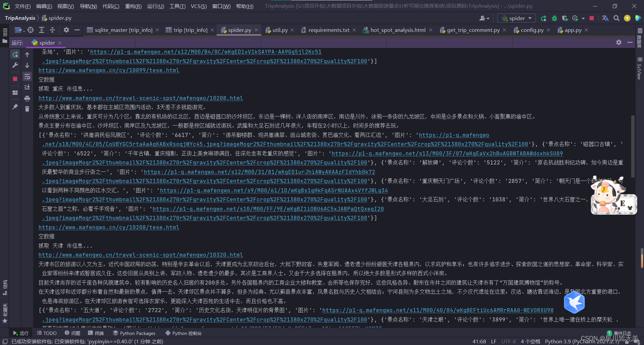
Task: Restore layout icon in run sidebar
Action: 15,93
